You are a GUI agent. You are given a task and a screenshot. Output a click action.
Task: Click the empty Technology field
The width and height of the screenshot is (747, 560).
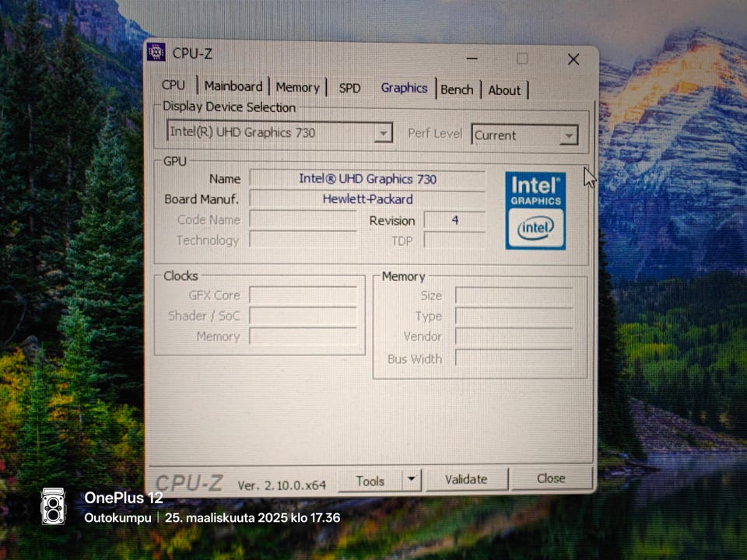pos(303,240)
